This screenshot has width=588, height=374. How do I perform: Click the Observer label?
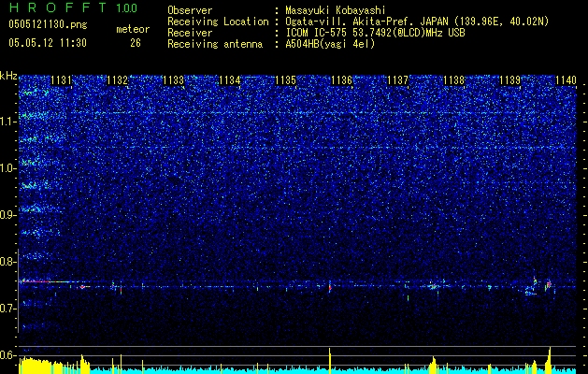[x=190, y=10]
